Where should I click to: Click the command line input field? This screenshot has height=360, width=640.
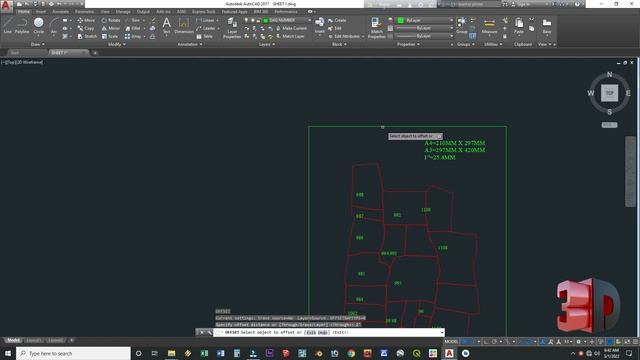(x=329, y=333)
